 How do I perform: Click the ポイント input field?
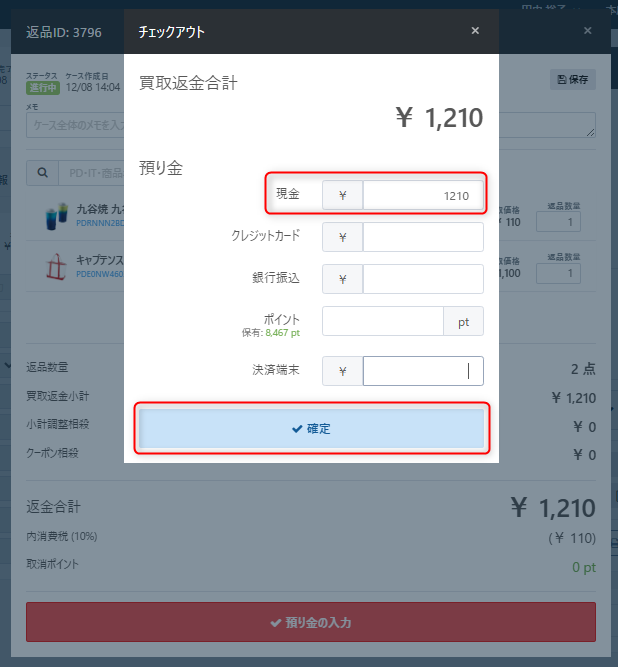click(383, 321)
